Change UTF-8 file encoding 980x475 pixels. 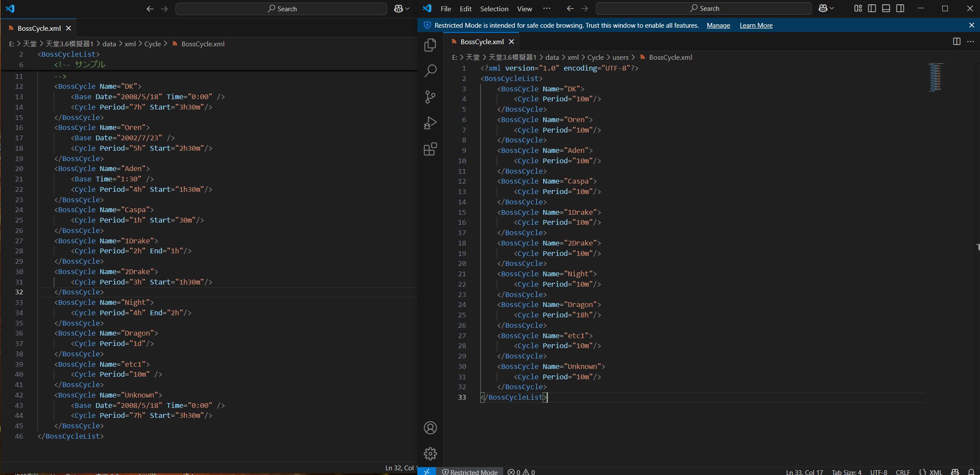pos(879,472)
